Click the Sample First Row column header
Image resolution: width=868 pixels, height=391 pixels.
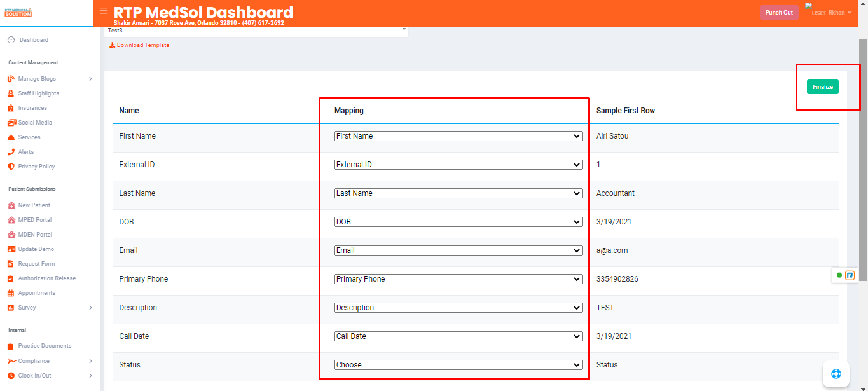point(626,111)
